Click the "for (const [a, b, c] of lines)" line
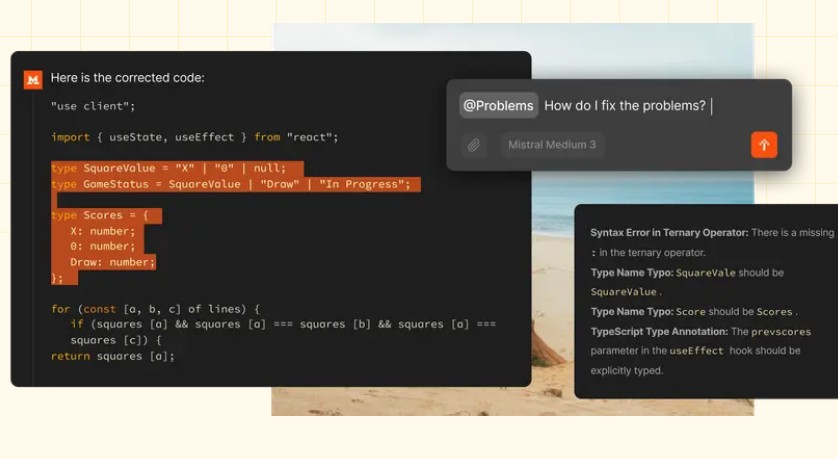Screen dimensions: 838x459 [155, 309]
